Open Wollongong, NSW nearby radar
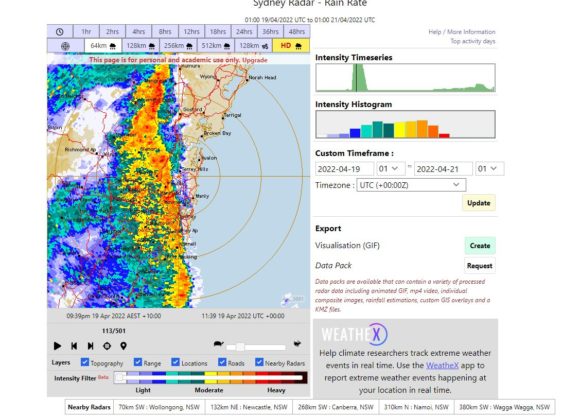This screenshot has height=416, width=580. point(159,407)
